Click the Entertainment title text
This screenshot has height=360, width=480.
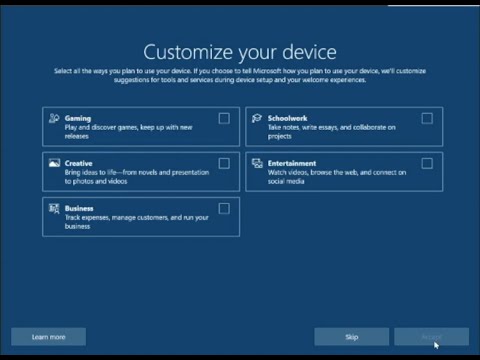[x=292, y=163]
